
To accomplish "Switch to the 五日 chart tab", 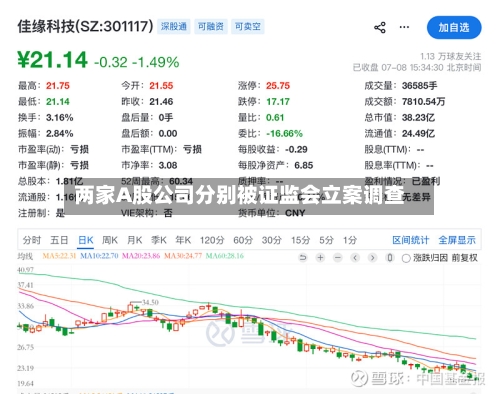I will 59,240.
